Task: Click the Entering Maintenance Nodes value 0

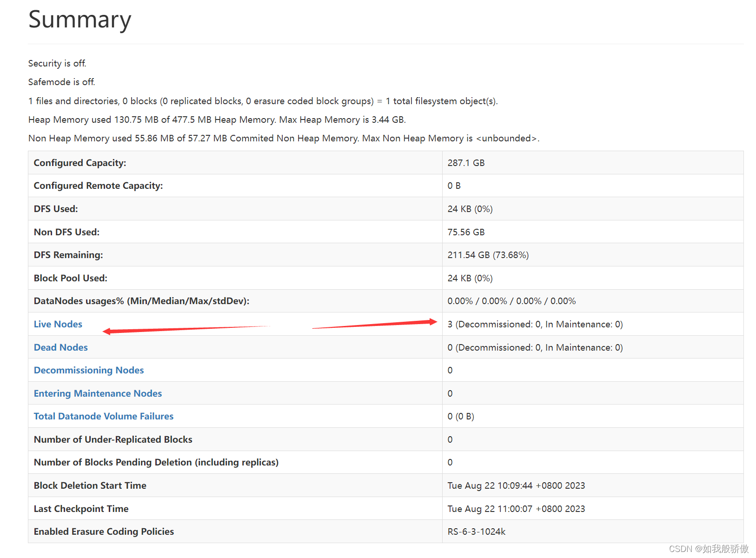Action: point(450,393)
